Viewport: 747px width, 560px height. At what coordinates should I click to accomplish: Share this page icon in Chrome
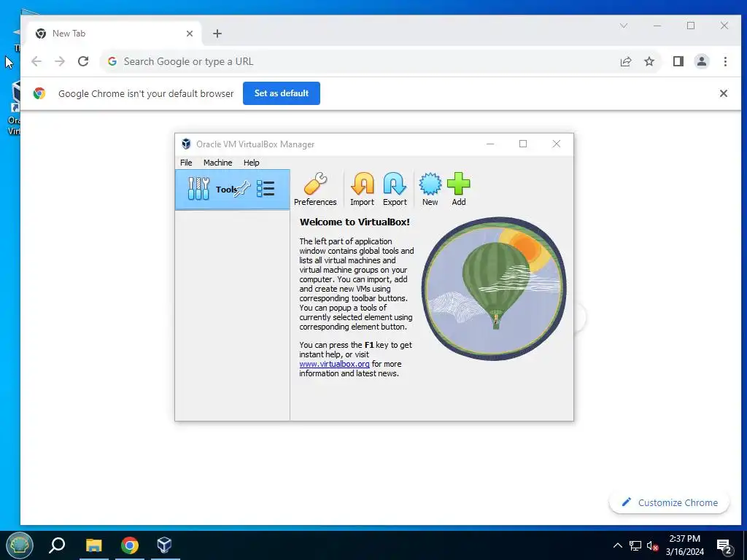coord(625,61)
